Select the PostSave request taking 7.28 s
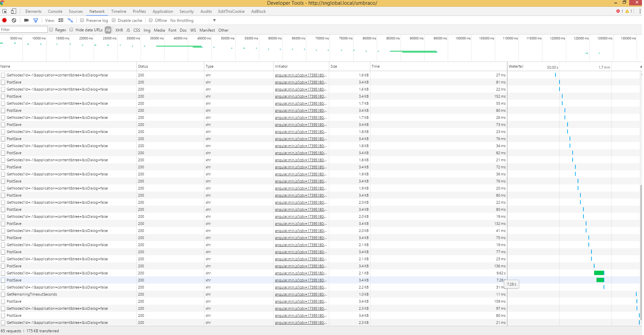Viewport: 644px width, 335px height. [14, 280]
